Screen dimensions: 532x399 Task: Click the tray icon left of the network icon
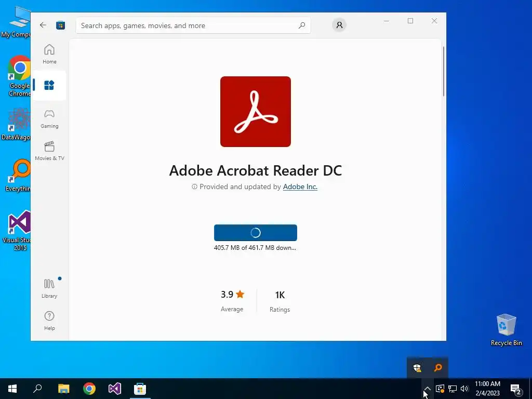tap(440, 389)
